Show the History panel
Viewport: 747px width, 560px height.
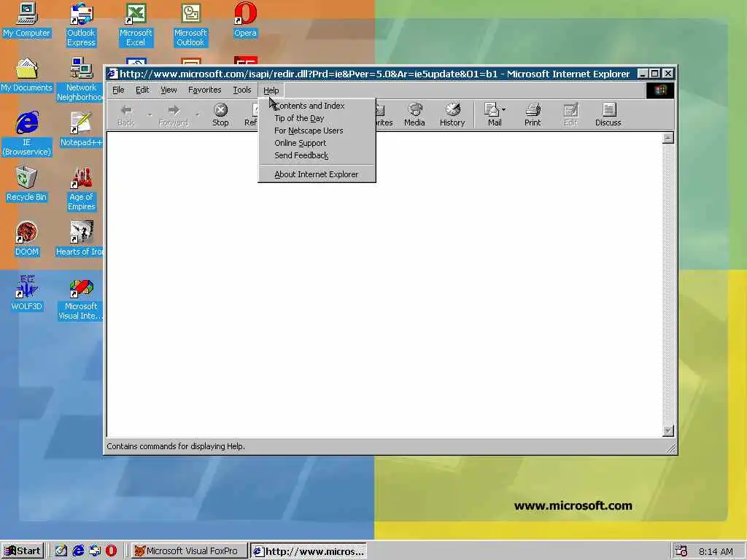click(x=452, y=114)
